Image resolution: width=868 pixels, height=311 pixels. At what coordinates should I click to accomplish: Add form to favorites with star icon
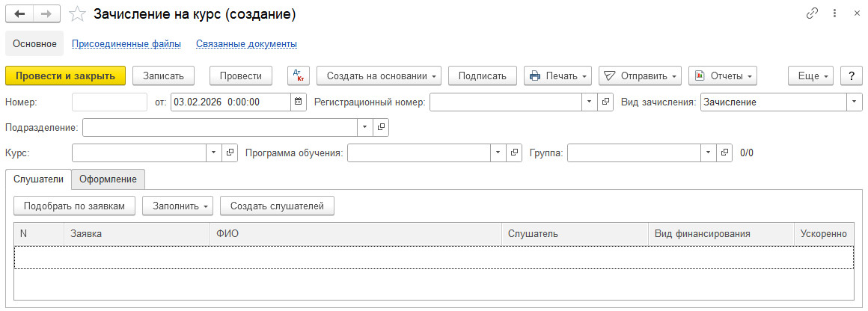[76, 14]
